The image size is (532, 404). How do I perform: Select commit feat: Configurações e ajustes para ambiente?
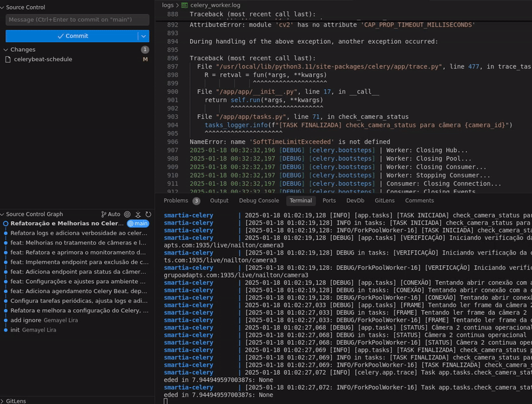pyautogui.click(x=78, y=281)
